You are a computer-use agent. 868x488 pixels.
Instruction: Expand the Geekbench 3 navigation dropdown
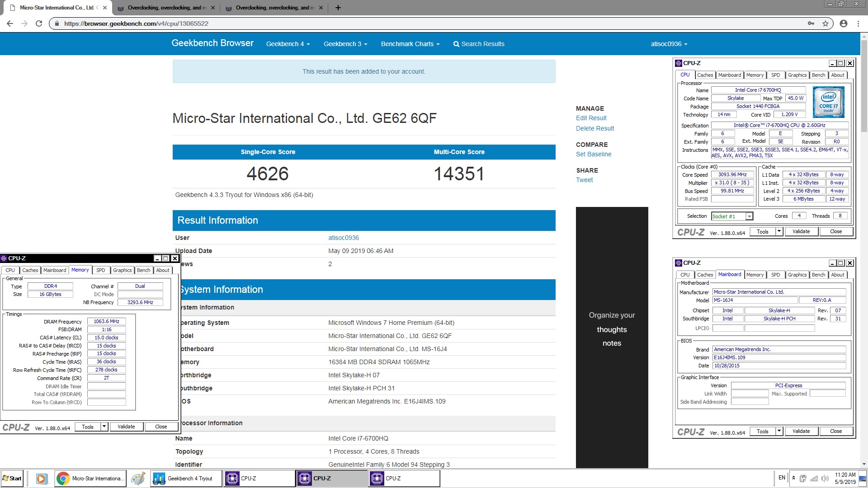[x=345, y=44]
